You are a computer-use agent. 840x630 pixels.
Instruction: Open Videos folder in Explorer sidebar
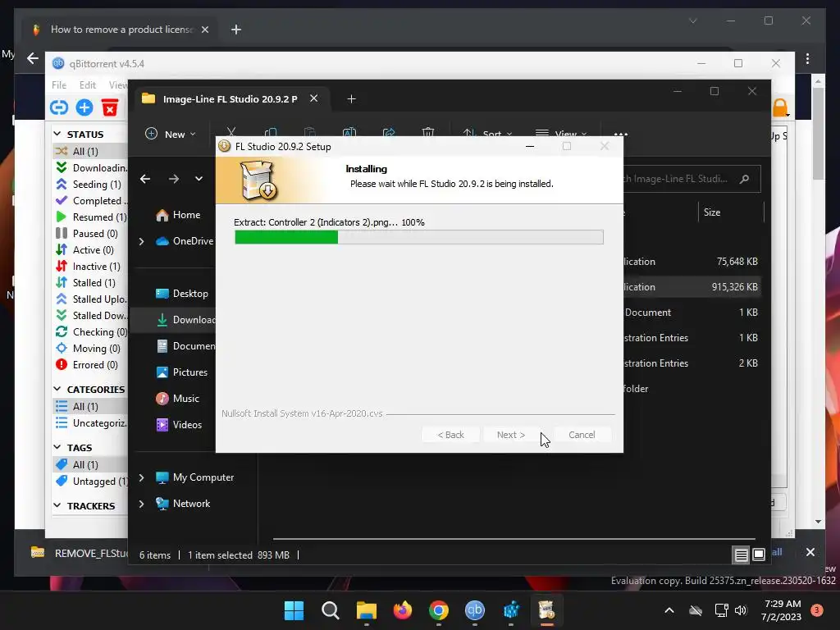click(x=179, y=425)
